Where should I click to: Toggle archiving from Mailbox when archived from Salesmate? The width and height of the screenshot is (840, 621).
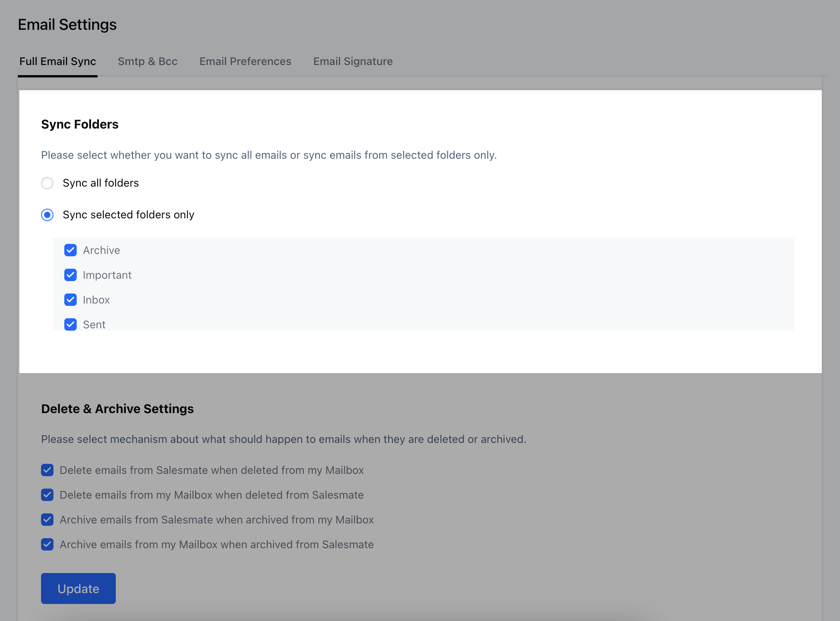pos(47,545)
